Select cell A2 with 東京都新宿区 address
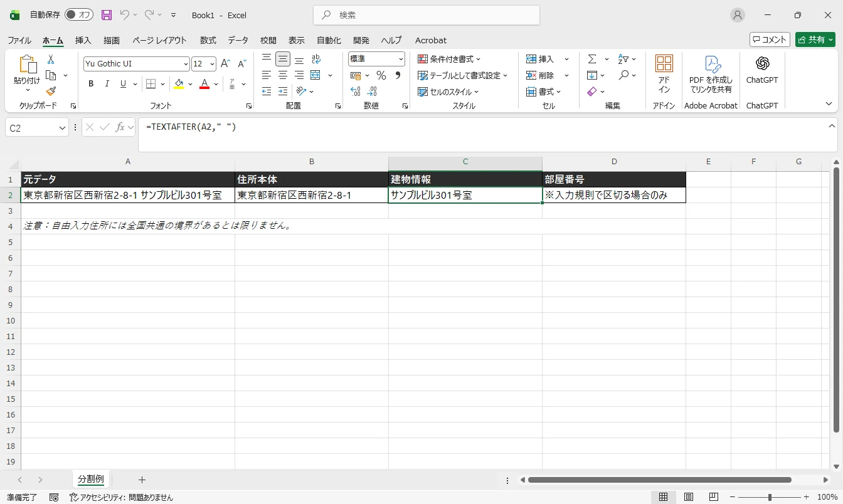The width and height of the screenshot is (843, 504). point(128,195)
